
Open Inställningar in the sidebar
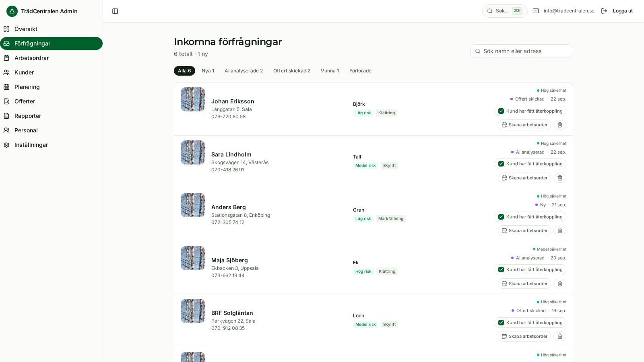pyautogui.click(x=51, y=145)
